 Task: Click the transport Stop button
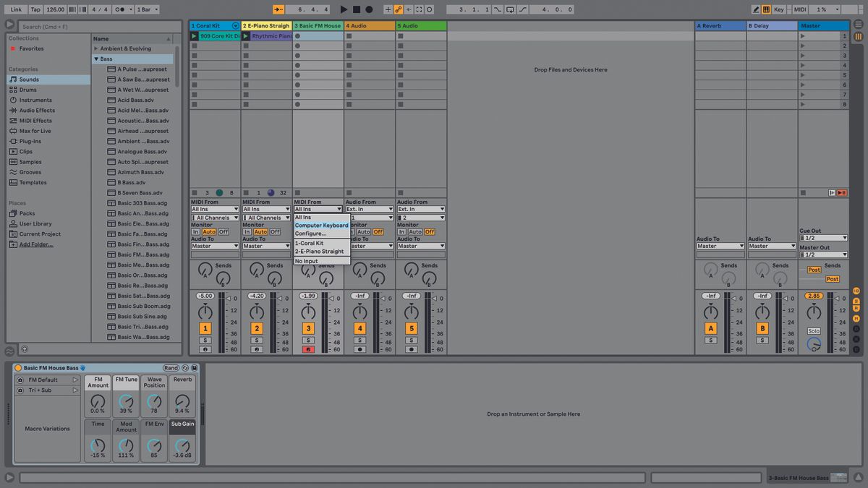click(357, 9)
